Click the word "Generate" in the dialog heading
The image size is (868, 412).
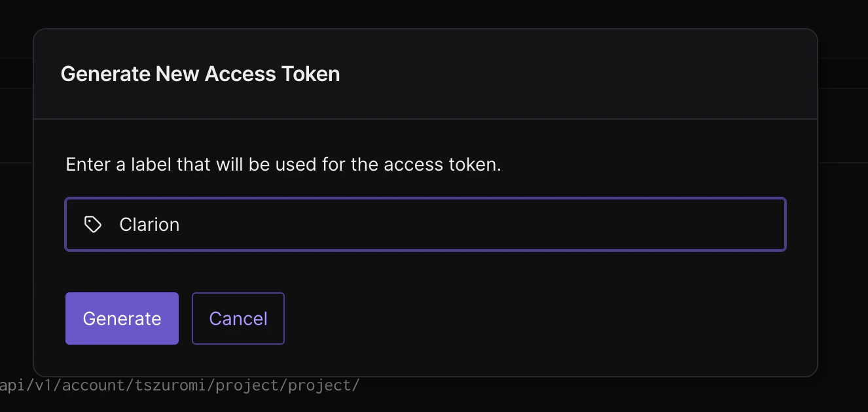coord(105,74)
